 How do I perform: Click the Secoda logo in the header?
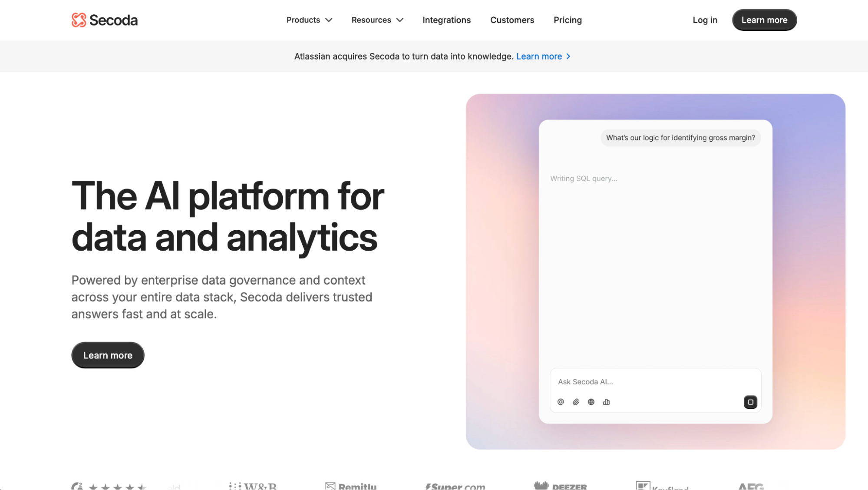point(105,20)
